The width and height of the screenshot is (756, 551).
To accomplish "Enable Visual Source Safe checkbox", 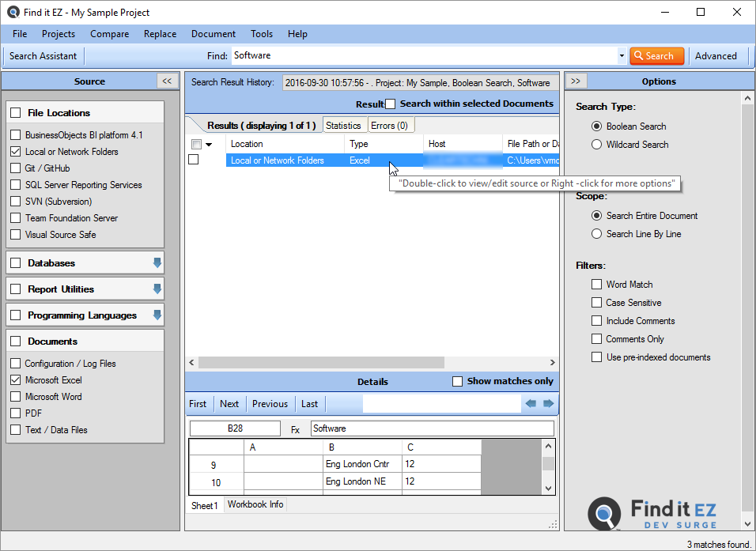I will 16,235.
